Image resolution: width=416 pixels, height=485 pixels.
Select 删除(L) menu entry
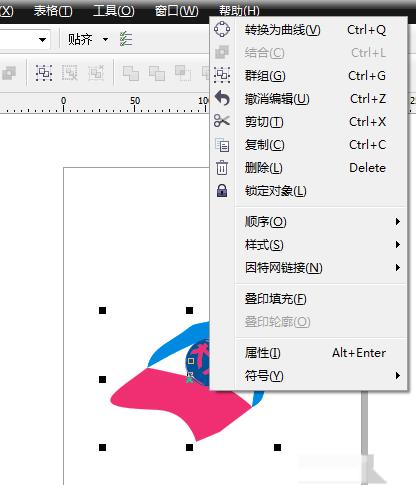(308, 168)
